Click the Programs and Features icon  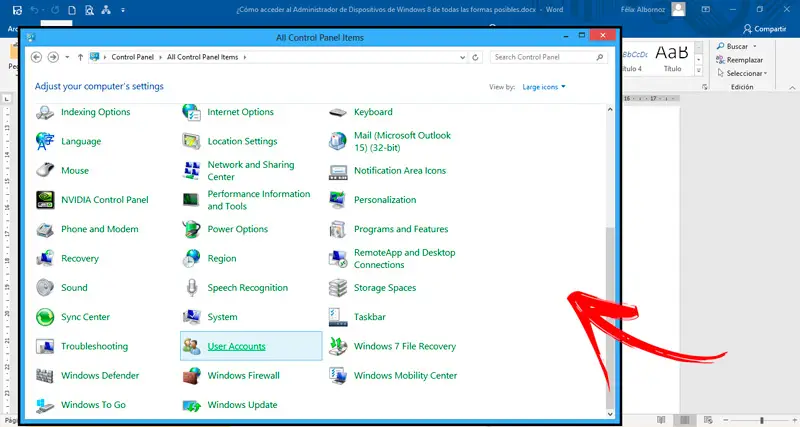pyautogui.click(x=338, y=229)
